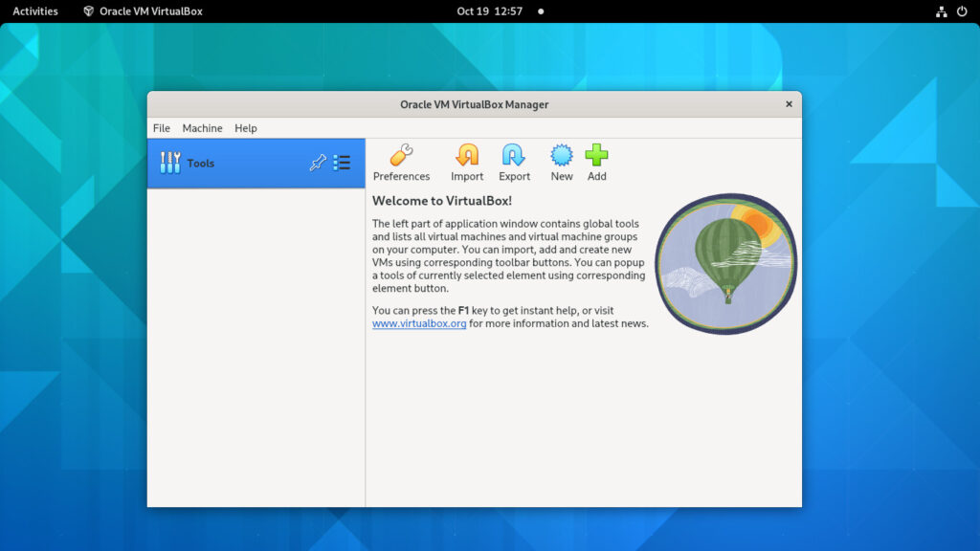Open the File menu
Image resolution: width=980 pixels, height=551 pixels.
(x=162, y=128)
